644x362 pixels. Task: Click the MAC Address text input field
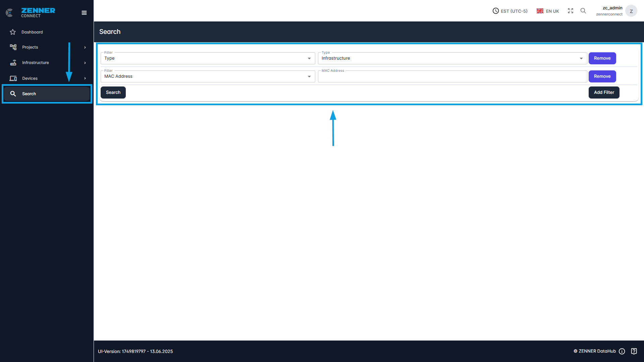tap(452, 77)
